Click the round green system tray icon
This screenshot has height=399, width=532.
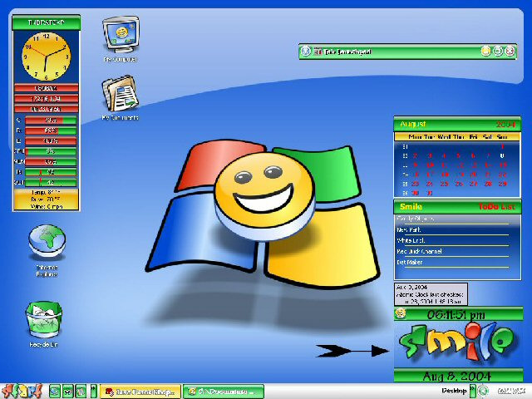[483, 392]
